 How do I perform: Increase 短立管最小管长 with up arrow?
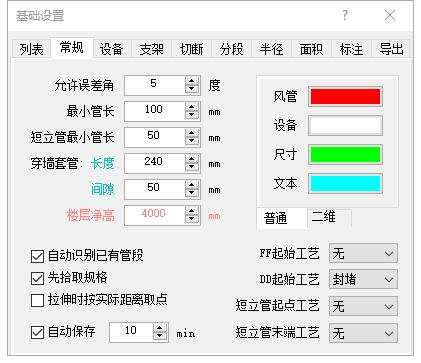point(192,133)
